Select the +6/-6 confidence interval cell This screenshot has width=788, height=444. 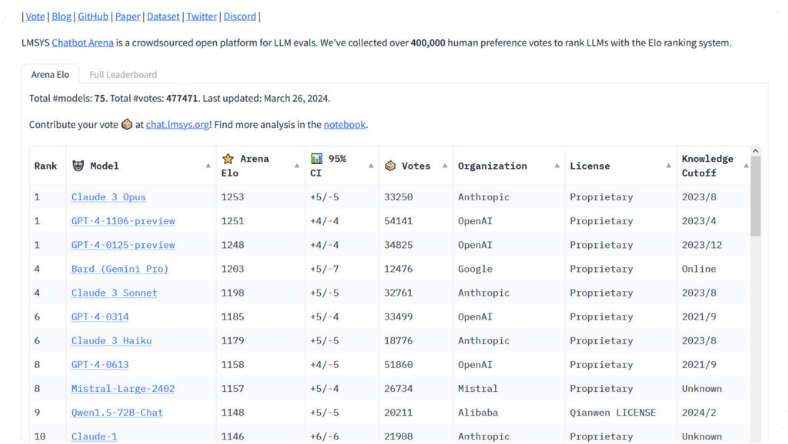click(x=342, y=435)
